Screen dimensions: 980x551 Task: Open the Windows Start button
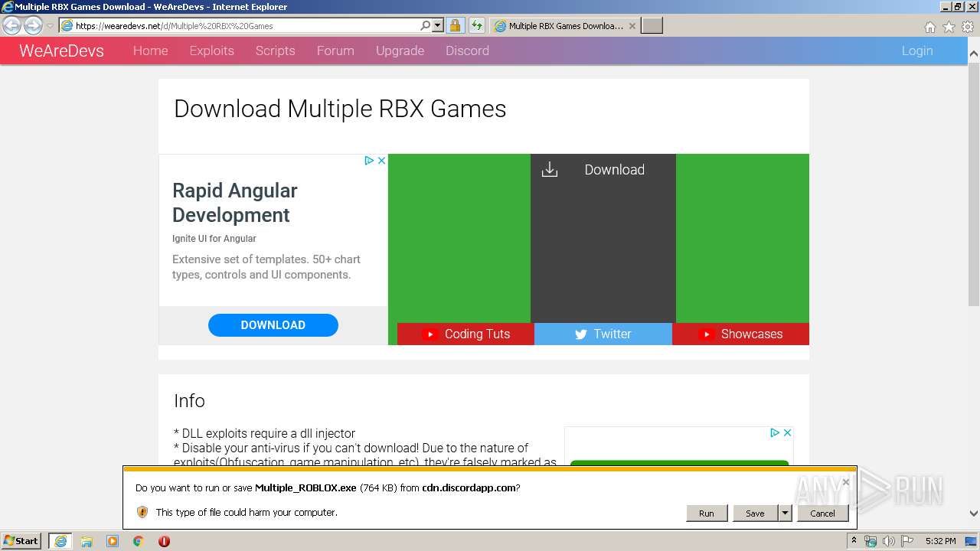click(x=22, y=541)
